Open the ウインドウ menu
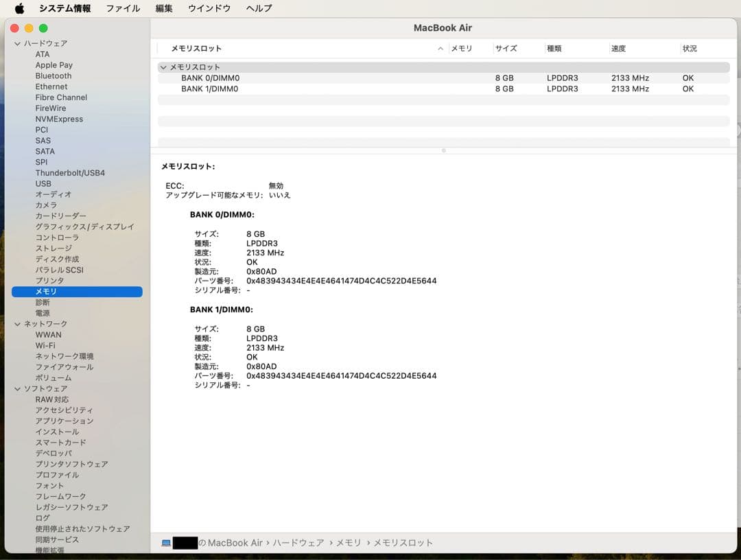This screenshot has height=560, width=741. point(208,8)
